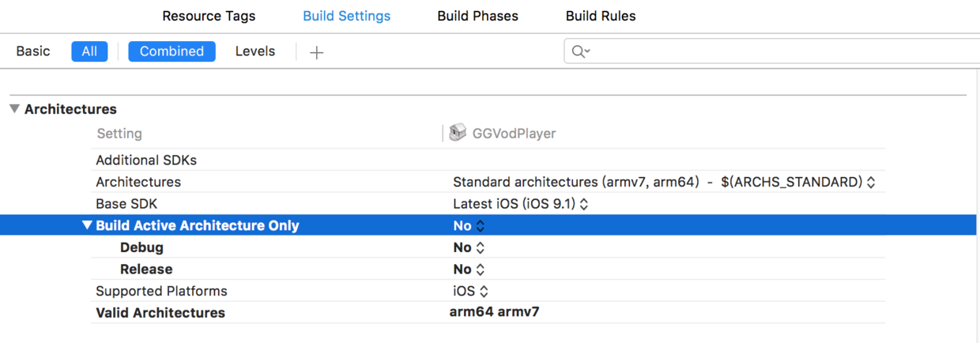
Task: Click the GGVodPlayer target toolbox icon
Action: tap(458, 133)
